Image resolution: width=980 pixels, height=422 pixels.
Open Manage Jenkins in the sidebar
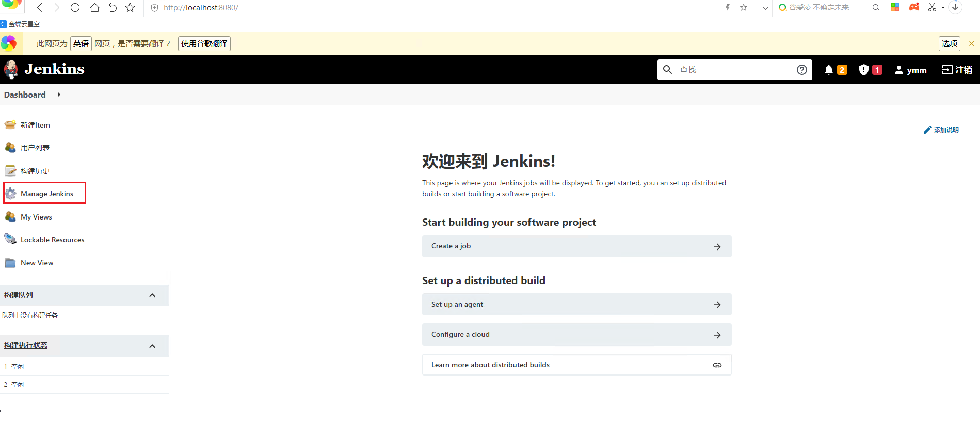pyautogui.click(x=47, y=194)
